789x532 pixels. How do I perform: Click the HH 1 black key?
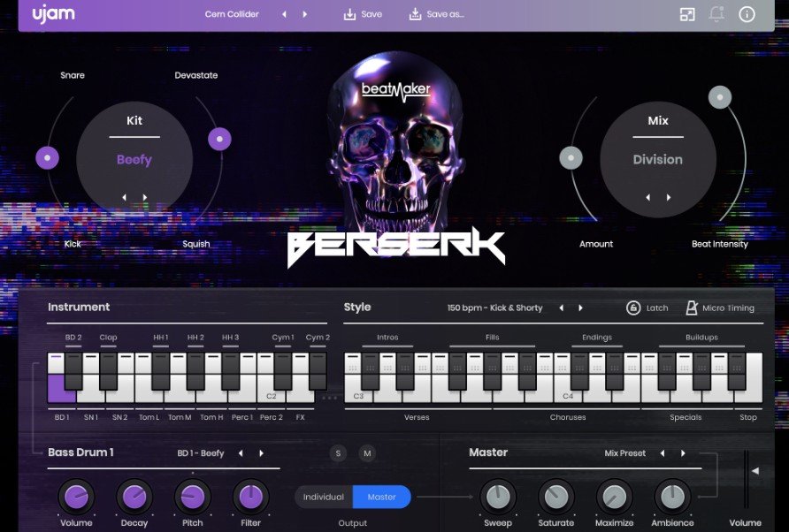[161, 371]
